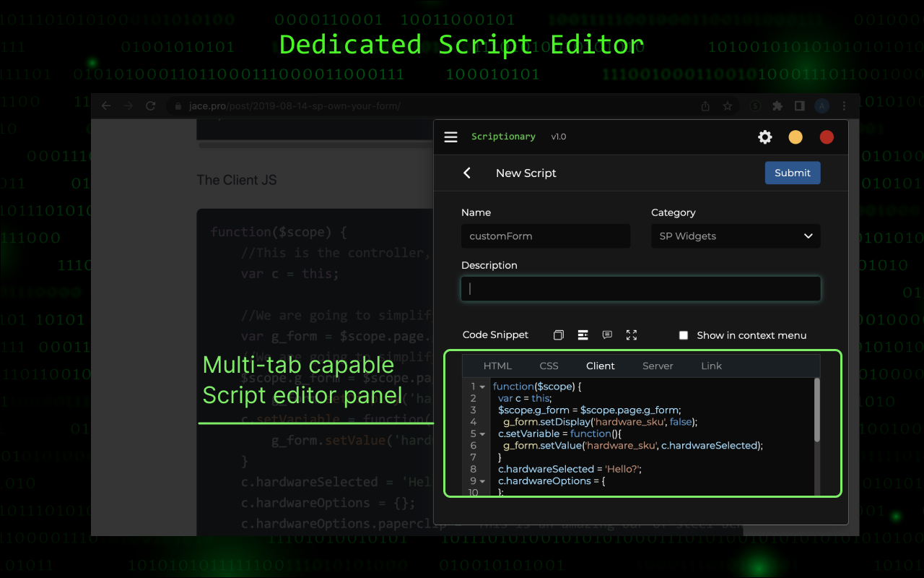This screenshot has width=924, height=578.
Task: Switch to the Server tab
Action: tap(658, 366)
